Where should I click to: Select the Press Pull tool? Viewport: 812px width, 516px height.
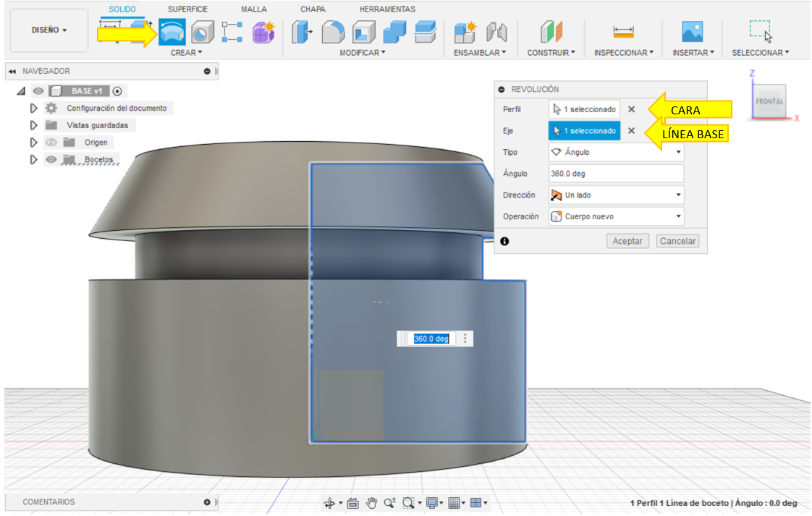click(x=301, y=32)
